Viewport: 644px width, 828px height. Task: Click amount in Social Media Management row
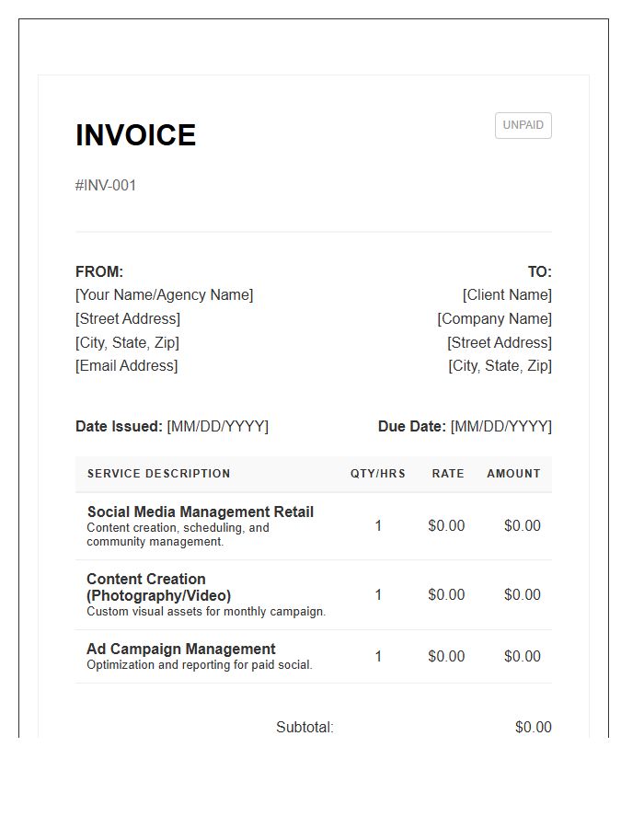click(522, 525)
